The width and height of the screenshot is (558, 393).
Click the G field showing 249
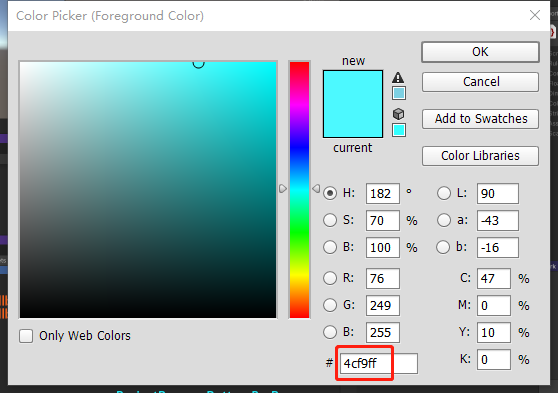[383, 305]
